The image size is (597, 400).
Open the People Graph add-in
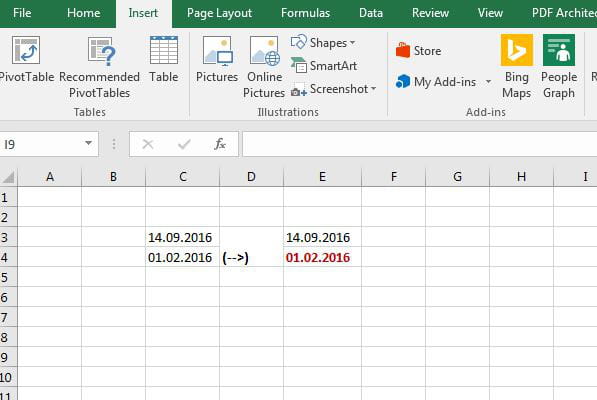(559, 67)
